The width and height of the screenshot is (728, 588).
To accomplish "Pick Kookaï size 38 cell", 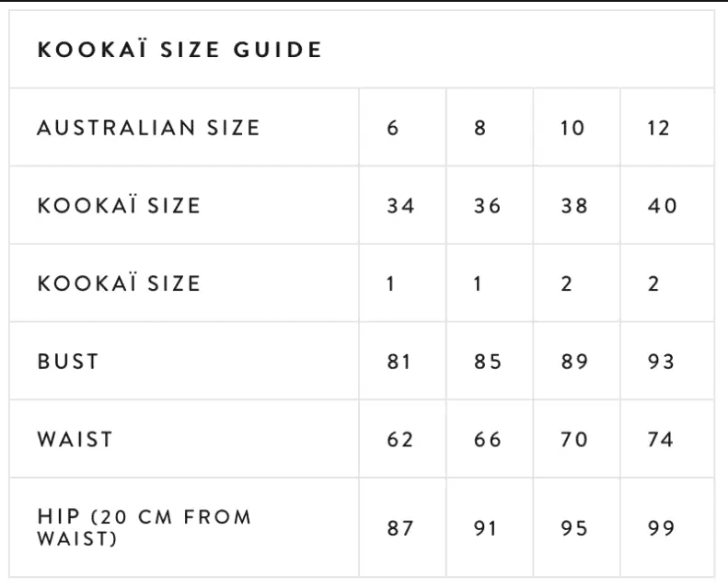I will click(574, 205).
